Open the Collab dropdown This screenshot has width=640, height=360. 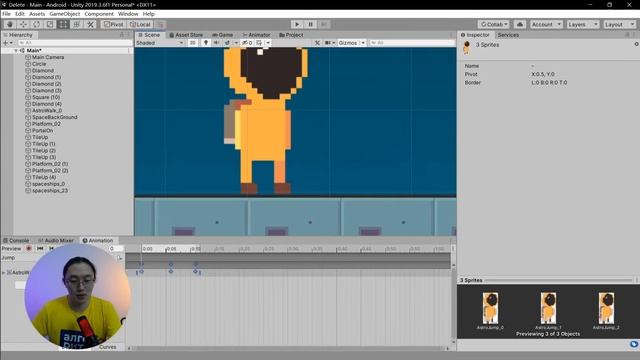[x=494, y=24]
